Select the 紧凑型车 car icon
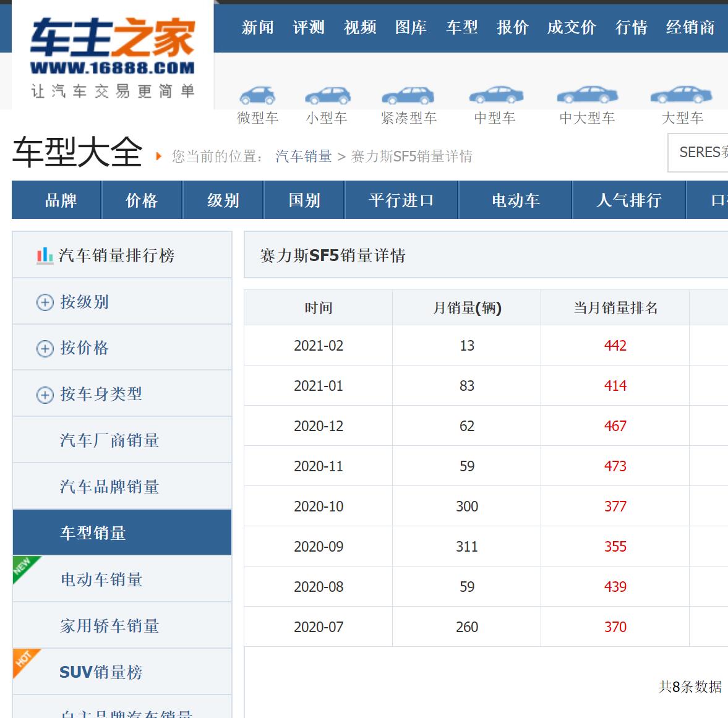The height and width of the screenshot is (718, 728). (408, 96)
